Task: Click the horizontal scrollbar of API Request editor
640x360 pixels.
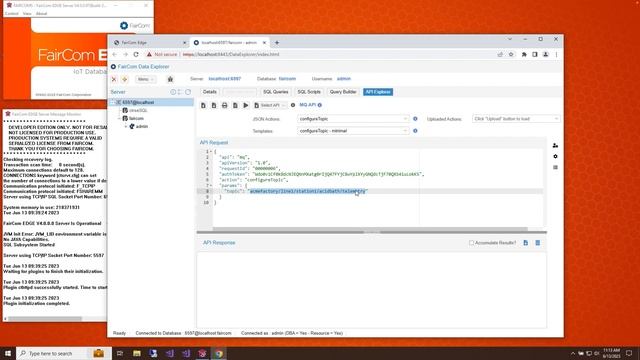Action: 370,229
